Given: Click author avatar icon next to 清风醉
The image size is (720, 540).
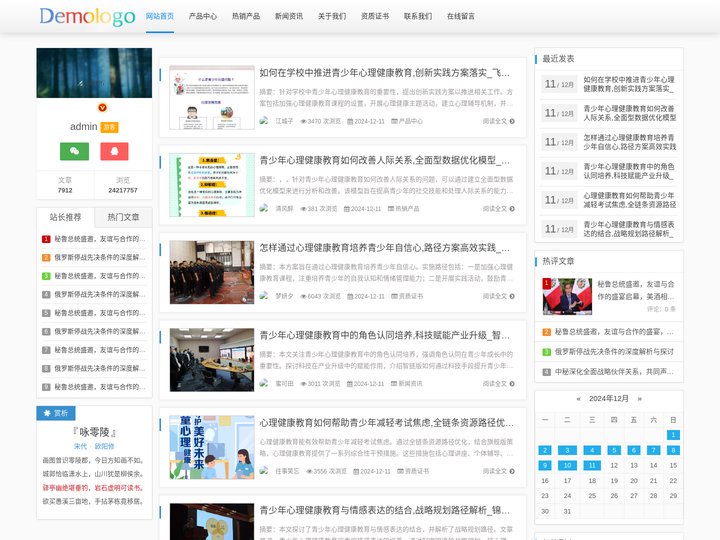Looking at the screenshot, I should (x=264, y=208).
